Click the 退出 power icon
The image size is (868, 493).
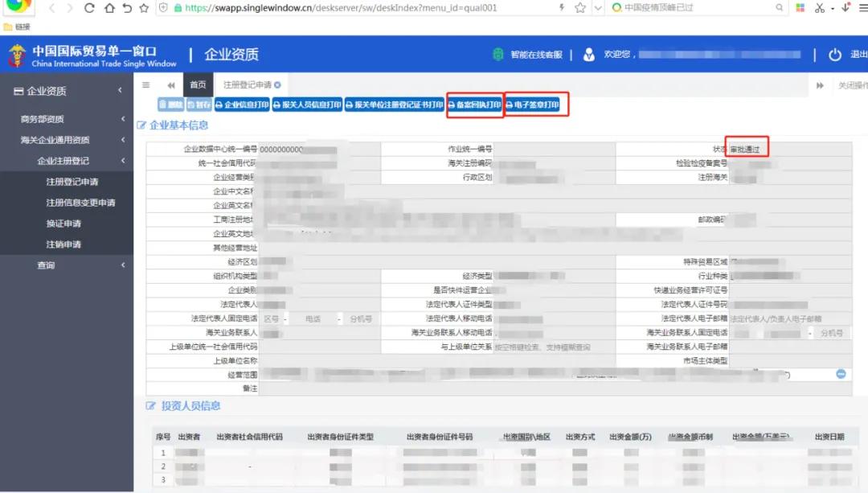(x=835, y=55)
